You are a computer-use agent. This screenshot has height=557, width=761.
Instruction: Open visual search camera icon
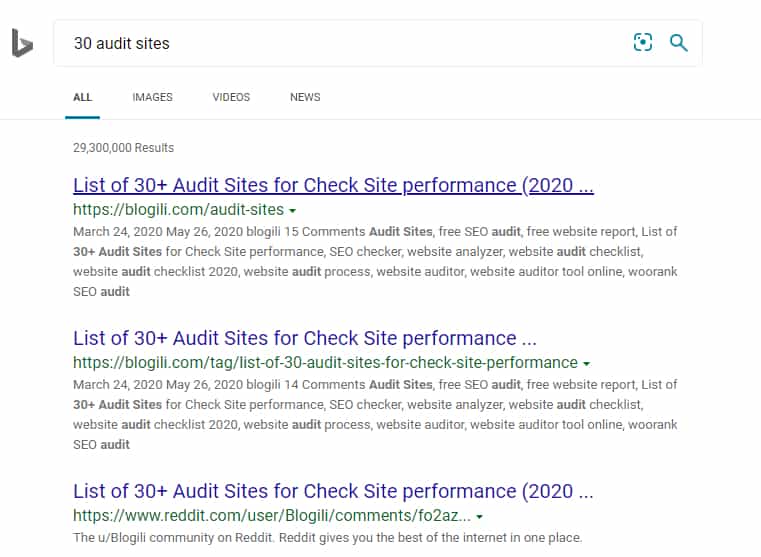click(642, 42)
